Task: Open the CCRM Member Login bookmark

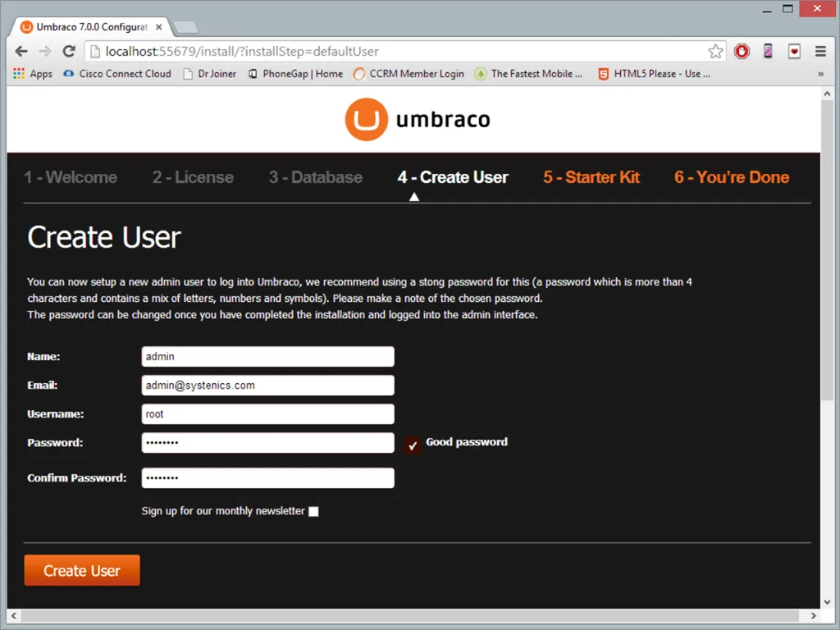Action: coord(409,74)
